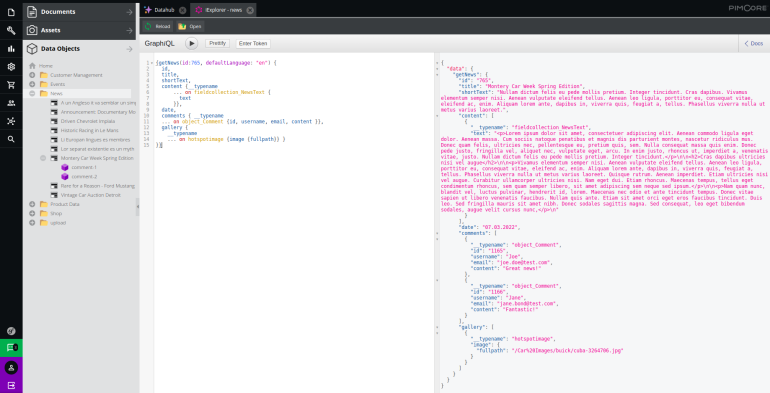Select the Home tree item
This screenshot has width=770, height=393.
[46, 66]
